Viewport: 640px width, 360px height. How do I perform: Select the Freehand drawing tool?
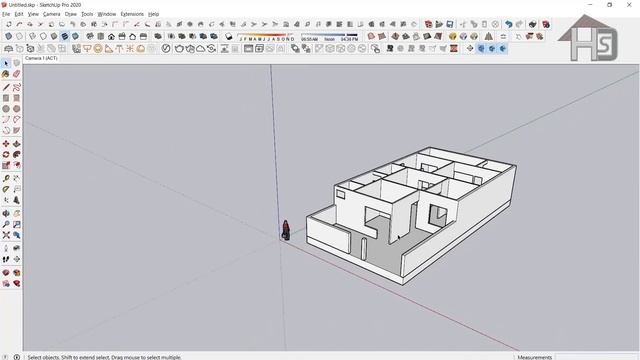(16, 87)
